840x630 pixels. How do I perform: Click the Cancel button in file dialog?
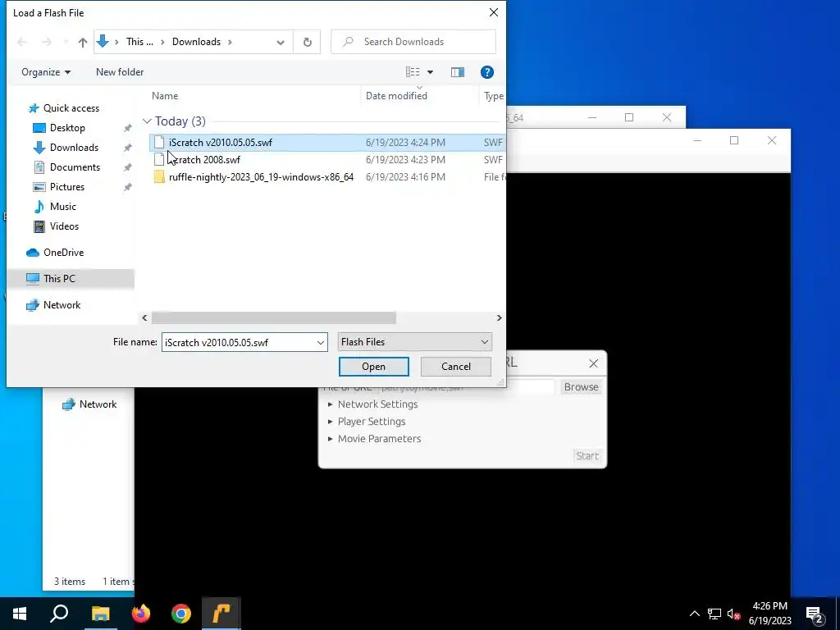pos(456,367)
